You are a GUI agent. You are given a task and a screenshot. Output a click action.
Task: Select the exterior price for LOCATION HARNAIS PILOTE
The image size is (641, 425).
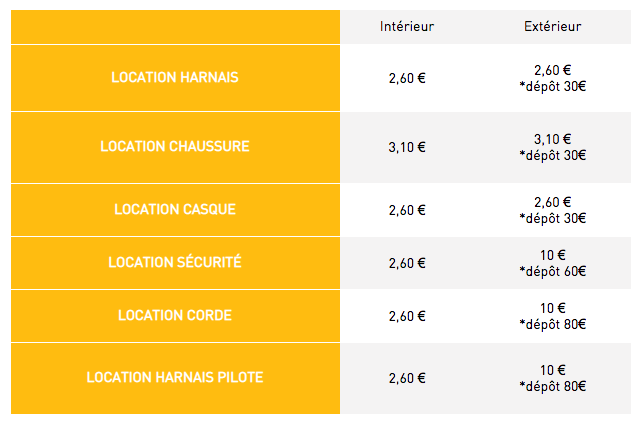(x=553, y=378)
